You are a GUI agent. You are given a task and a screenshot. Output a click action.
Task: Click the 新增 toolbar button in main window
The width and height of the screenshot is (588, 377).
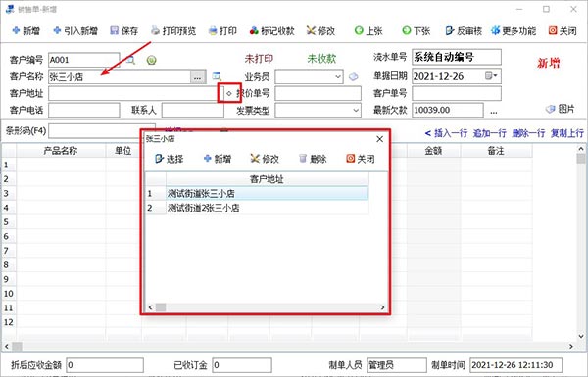point(26,30)
